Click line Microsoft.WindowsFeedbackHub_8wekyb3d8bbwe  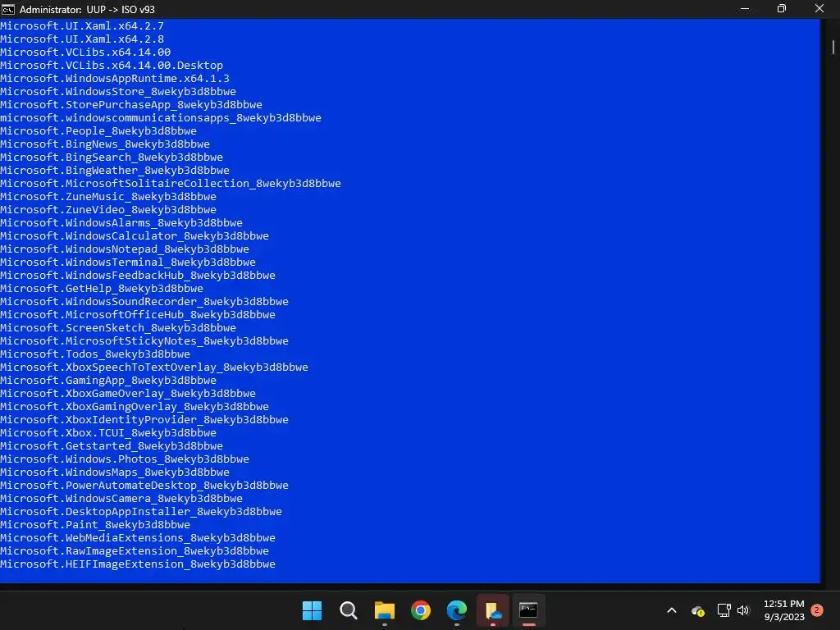coord(138,276)
